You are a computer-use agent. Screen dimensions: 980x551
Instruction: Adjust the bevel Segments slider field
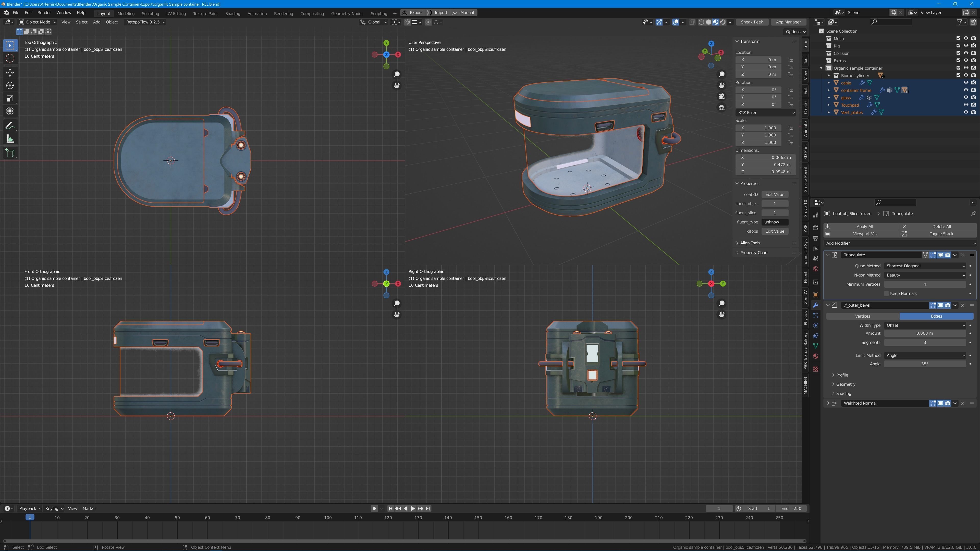pos(924,343)
